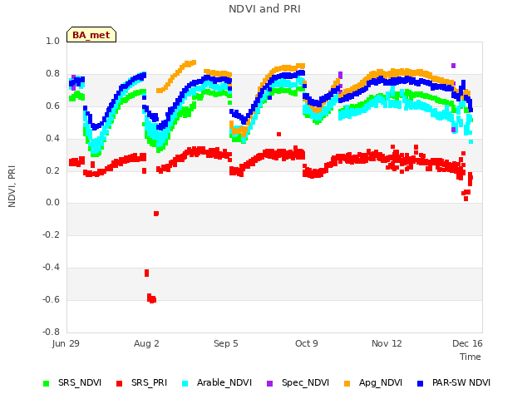Click the isolated red point near 0.43 in late September
This screenshot has width=532, height=399.
click(x=279, y=134)
